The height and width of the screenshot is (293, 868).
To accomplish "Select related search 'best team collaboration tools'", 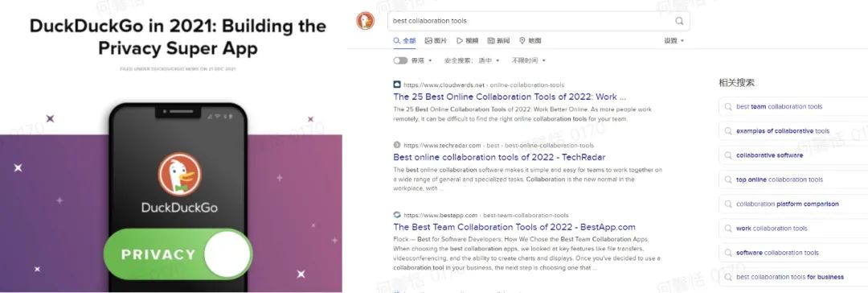I will pos(793,106).
